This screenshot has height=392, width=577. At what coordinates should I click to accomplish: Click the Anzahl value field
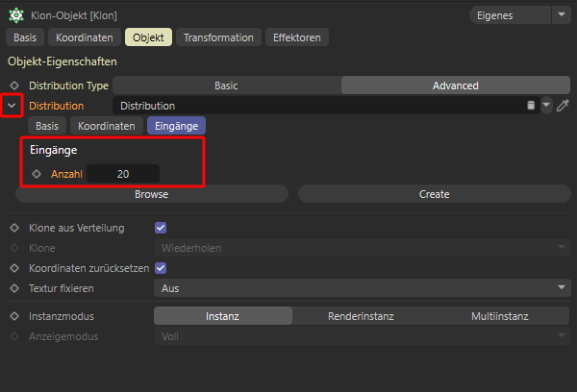coord(123,174)
